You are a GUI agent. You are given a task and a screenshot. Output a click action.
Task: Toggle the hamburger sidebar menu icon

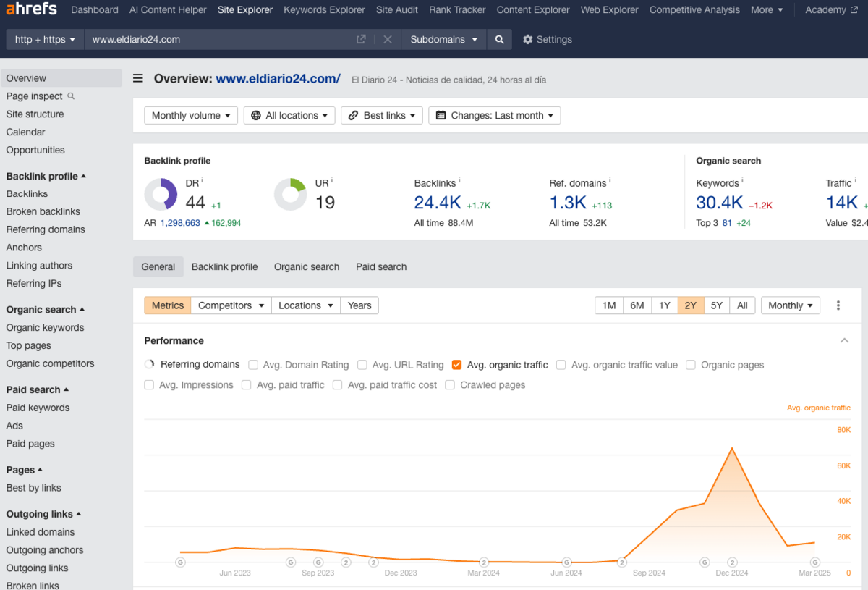[138, 79]
